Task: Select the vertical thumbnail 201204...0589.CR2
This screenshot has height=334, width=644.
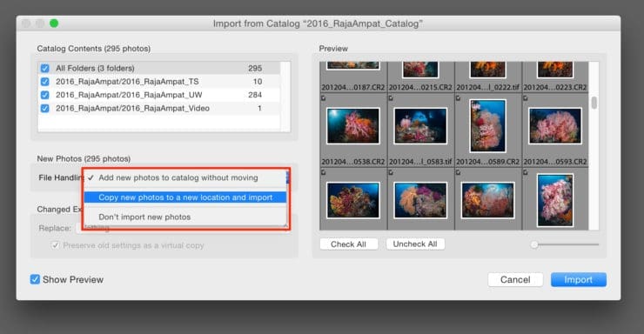Action: [x=487, y=126]
